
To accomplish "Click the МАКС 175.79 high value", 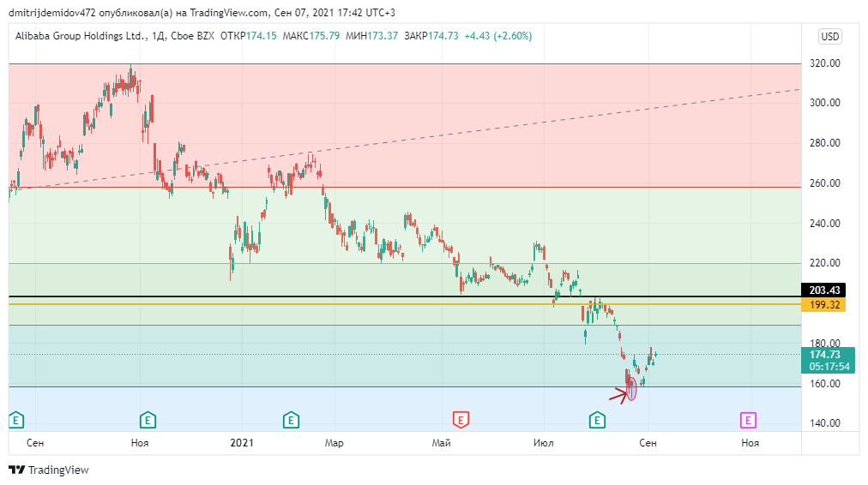I will tap(311, 36).
